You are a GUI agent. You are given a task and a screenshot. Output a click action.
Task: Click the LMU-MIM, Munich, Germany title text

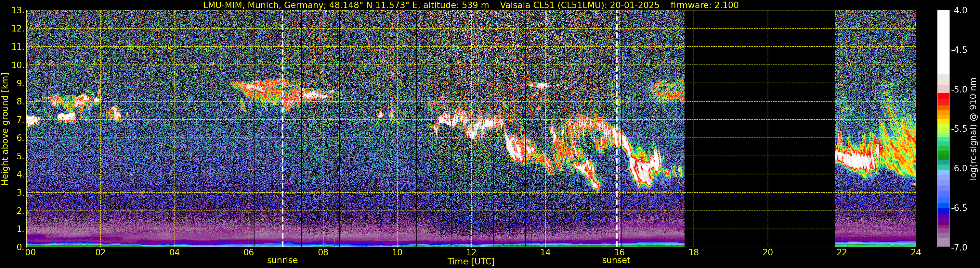263,5
